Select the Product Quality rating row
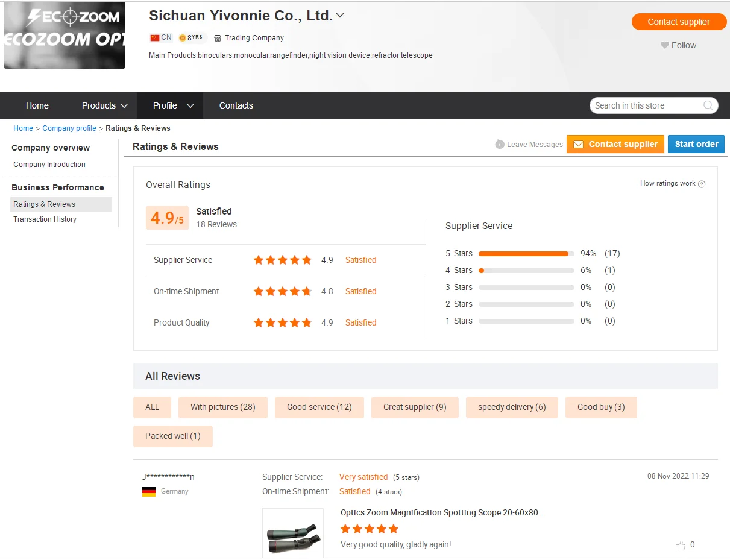The width and height of the screenshot is (730, 560). tap(286, 322)
